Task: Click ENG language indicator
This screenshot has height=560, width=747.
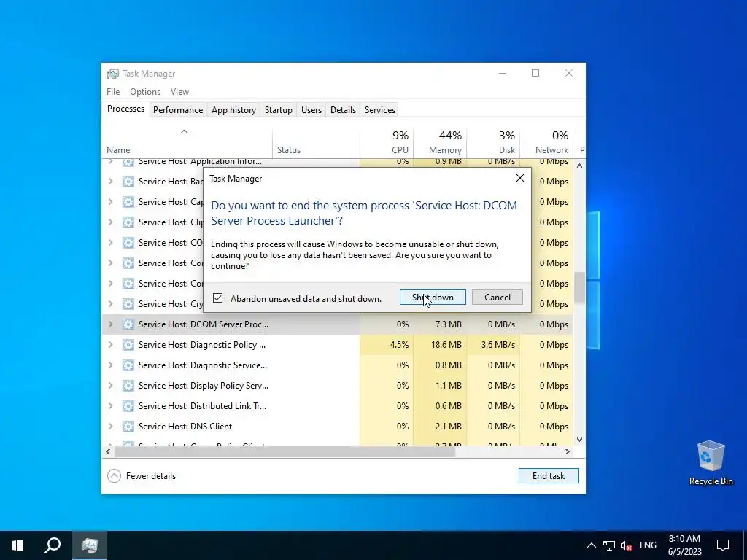Action: [648, 545]
